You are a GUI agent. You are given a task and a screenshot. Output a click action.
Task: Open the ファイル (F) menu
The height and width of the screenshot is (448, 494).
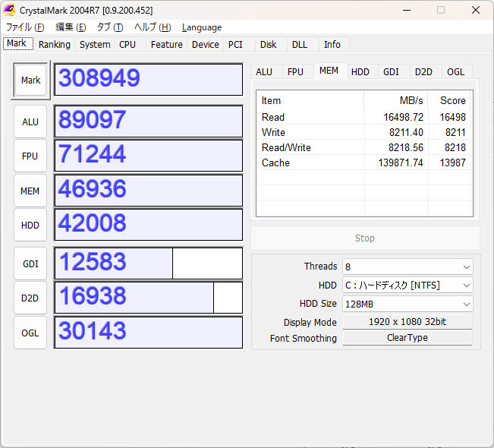click(x=25, y=27)
